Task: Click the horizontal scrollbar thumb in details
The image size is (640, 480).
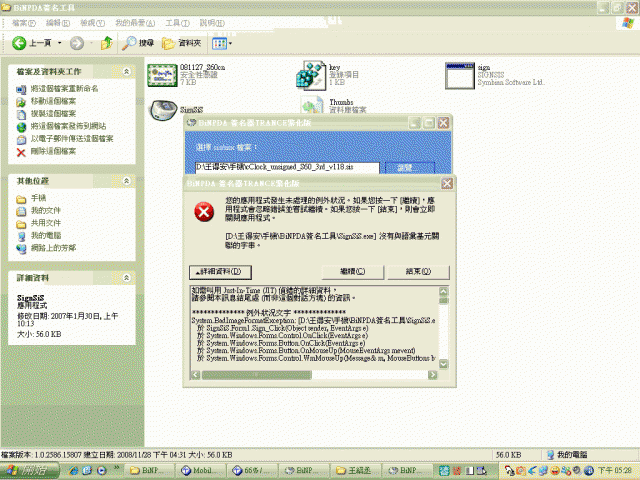Action: pos(257,375)
